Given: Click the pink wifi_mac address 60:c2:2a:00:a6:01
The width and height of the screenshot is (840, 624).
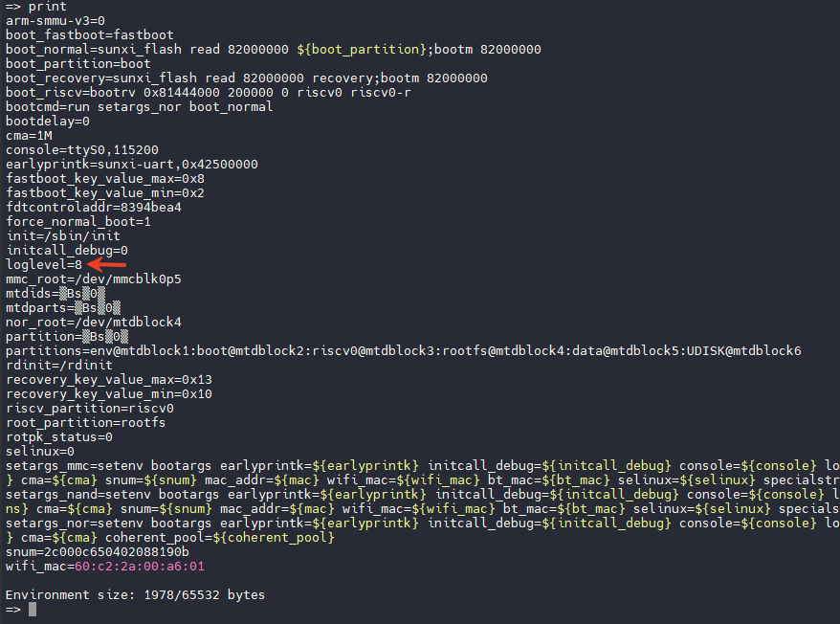Looking at the screenshot, I should (140, 567).
